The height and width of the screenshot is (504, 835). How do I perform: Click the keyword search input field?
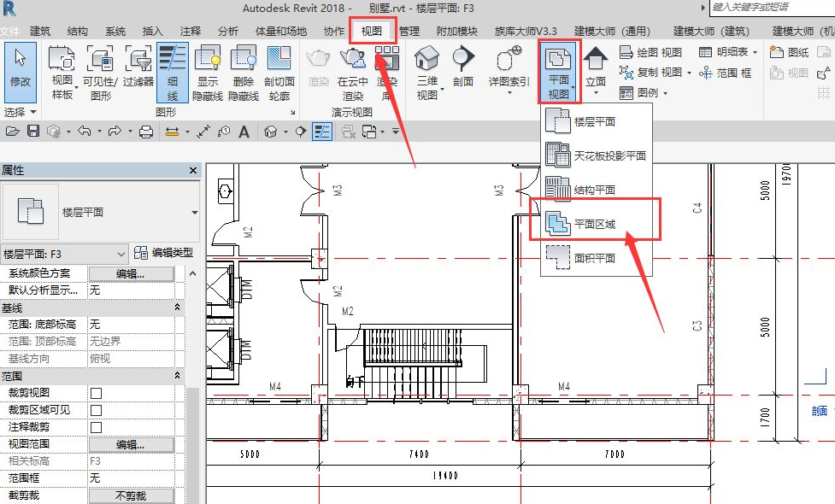coord(772,8)
